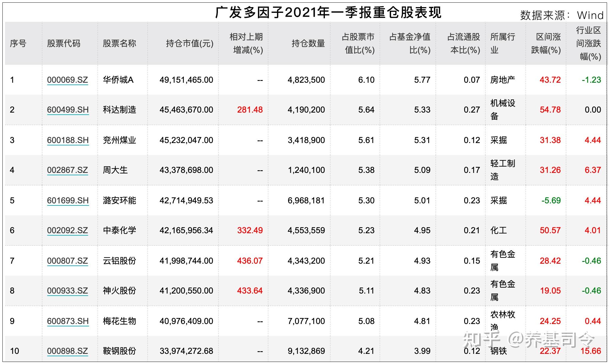Click holding quantity 6,968,181
Screen dimensions: 610x364
(306, 201)
